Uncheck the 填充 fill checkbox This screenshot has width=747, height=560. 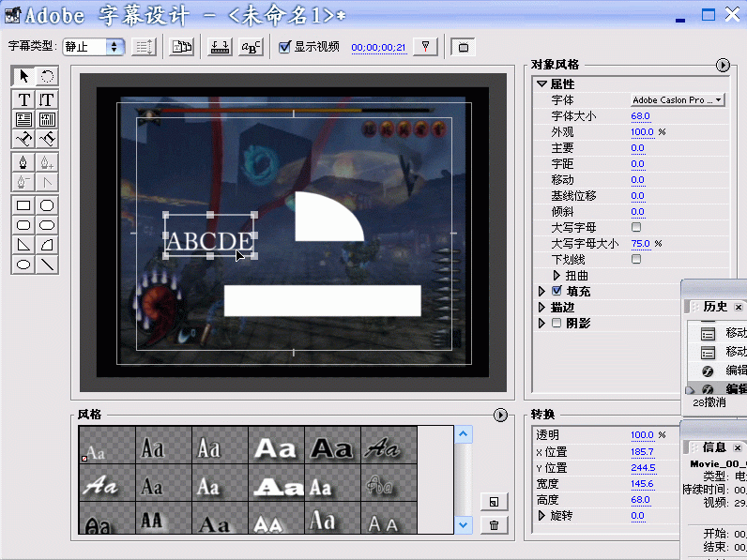coord(556,291)
